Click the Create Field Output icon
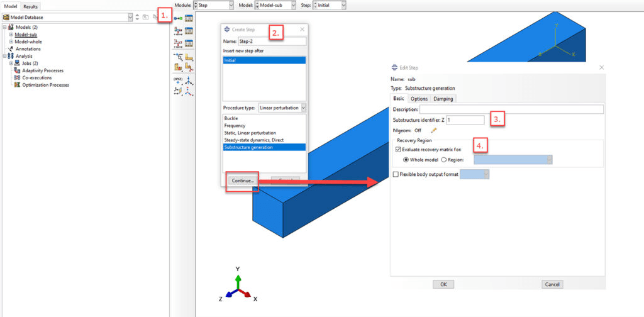 pyautogui.click(x=178, y=31)
